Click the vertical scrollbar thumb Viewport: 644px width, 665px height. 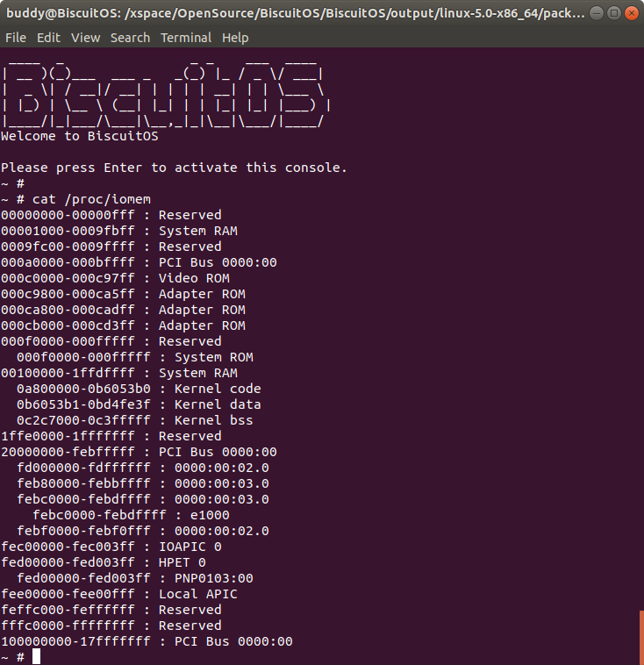coord(641,637)
